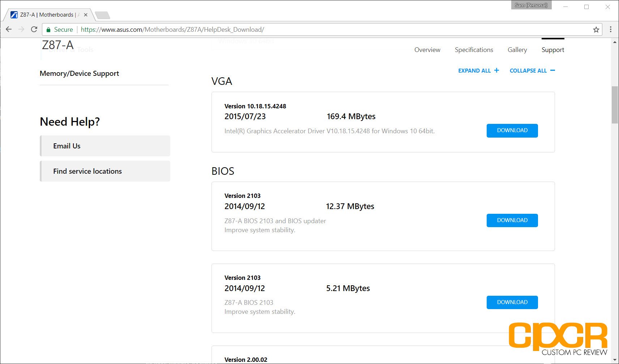Minimize the Chrome window
The height and width of the screenshot is (364, 619).
[x=565, y=6]
